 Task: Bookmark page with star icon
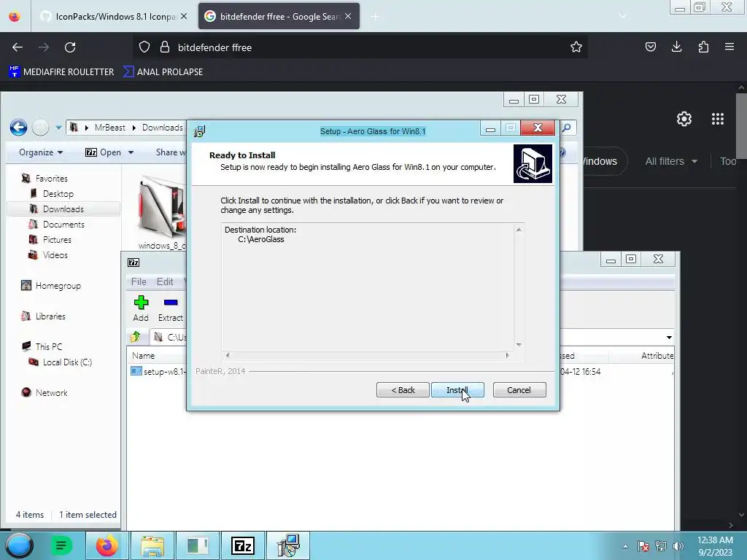click(x=576, y=47)
